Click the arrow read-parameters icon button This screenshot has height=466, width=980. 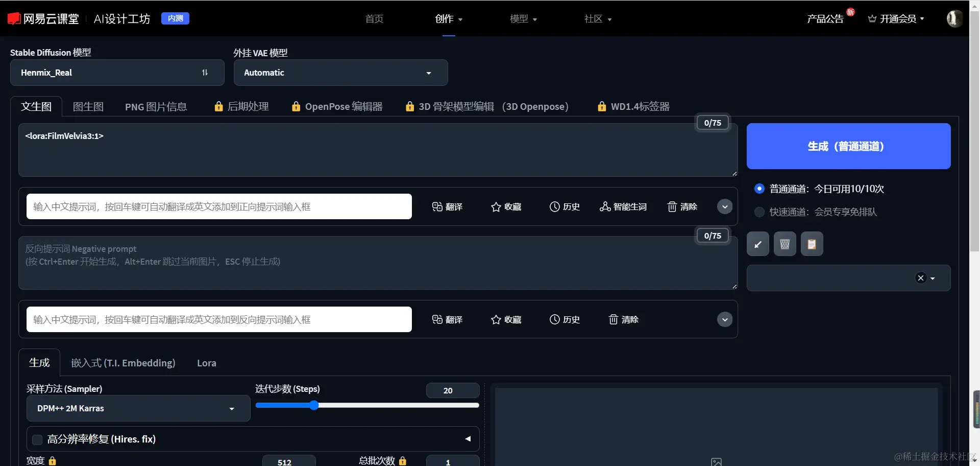758,244
